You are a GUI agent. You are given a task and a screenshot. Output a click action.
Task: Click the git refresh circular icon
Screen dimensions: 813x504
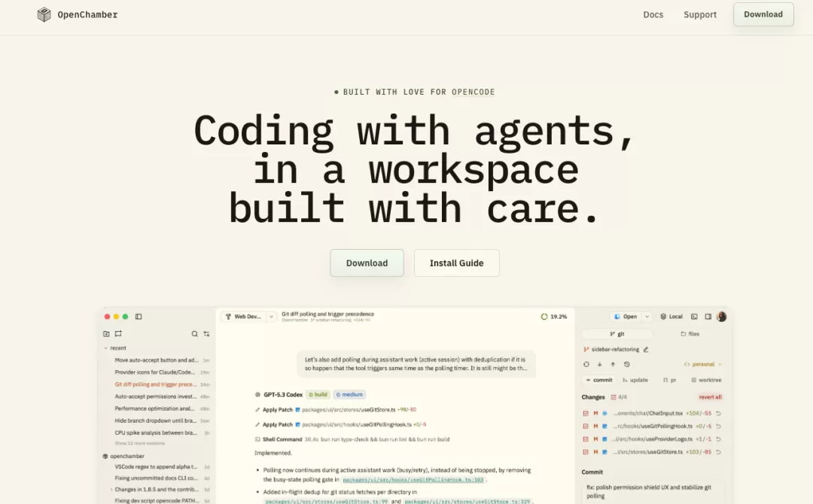(x=586, y=364)
